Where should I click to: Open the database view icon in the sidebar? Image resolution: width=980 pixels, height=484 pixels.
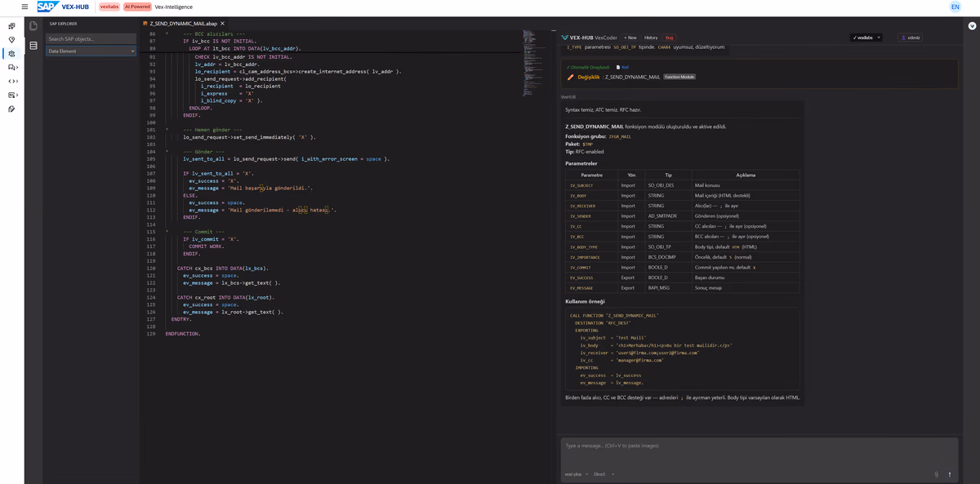click(32, 45)
